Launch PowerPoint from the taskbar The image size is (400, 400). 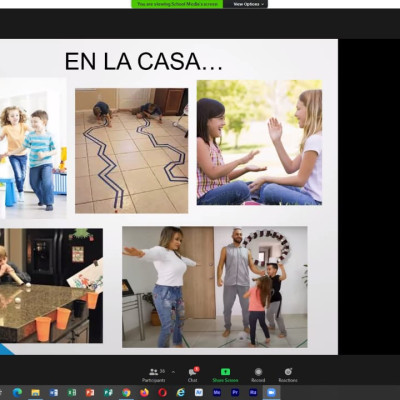(90, 393)
